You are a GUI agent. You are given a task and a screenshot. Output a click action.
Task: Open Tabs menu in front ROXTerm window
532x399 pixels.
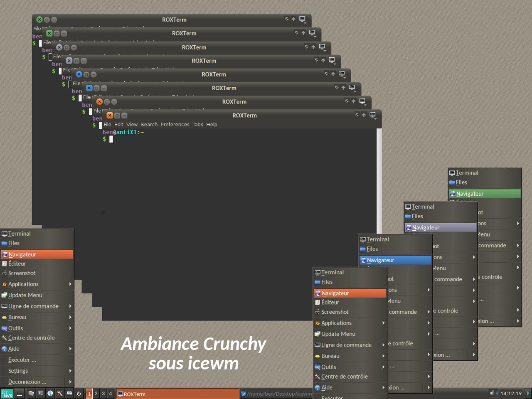tap(198, 124)
